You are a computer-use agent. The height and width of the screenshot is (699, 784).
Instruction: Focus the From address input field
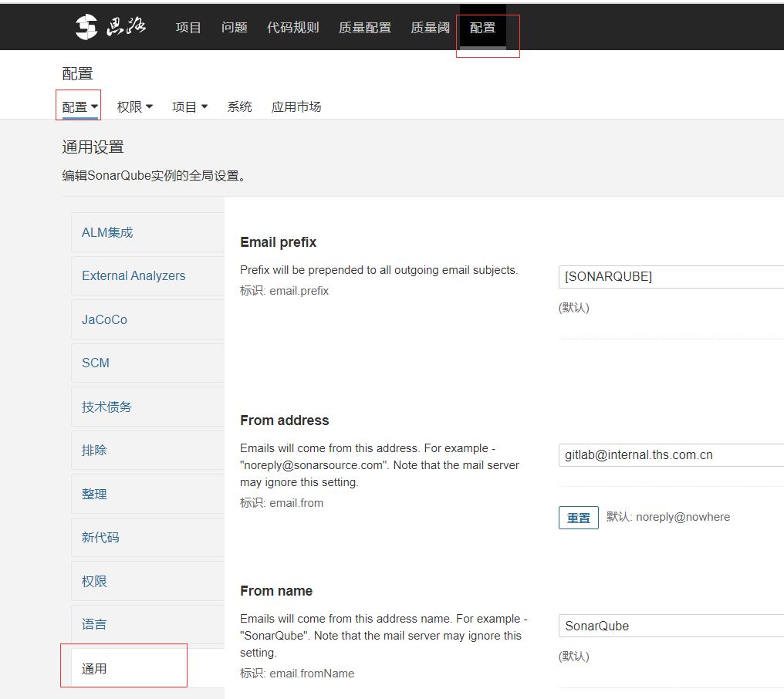tap(670, 455)
